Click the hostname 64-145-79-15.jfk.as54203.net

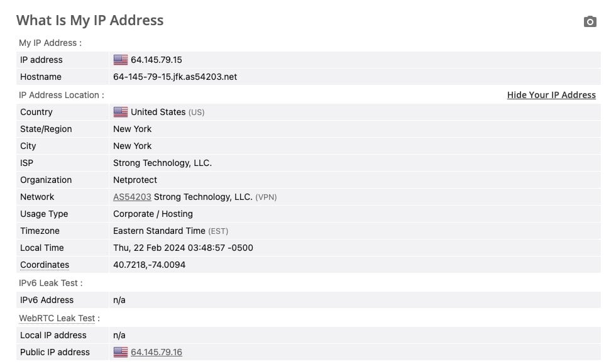pyautogui.click(x=175, y=77)
